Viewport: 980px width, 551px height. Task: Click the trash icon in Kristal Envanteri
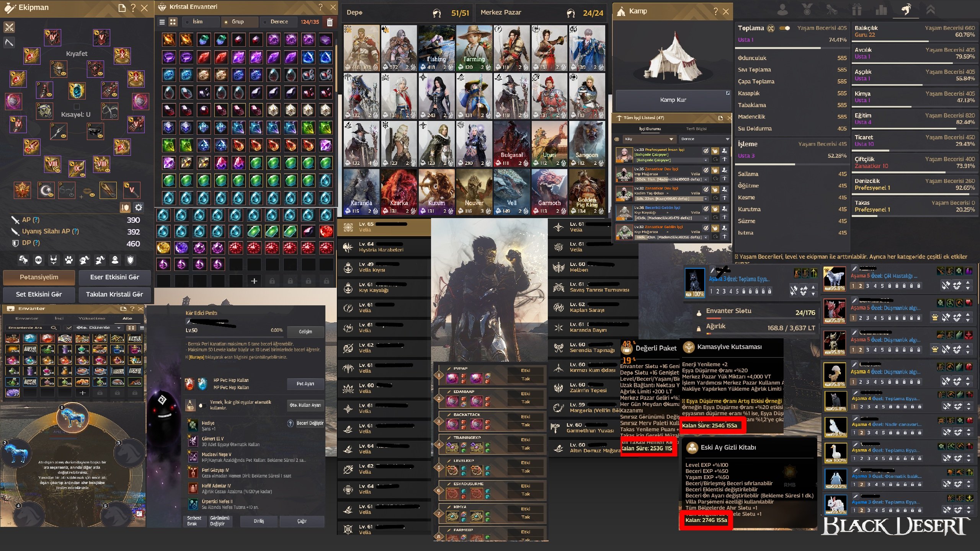click(x=330, y=22)
